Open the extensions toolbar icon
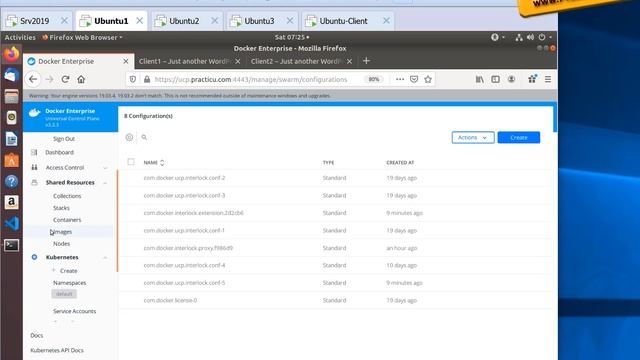Viewport: 640px width, 360px height. click(x=532, y=79)
